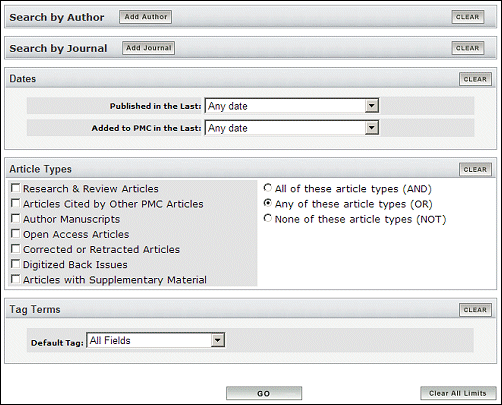This screenshot has width=502, height=405.
Task: Check Articles with Supplementary Material
Action: [15, 279]
